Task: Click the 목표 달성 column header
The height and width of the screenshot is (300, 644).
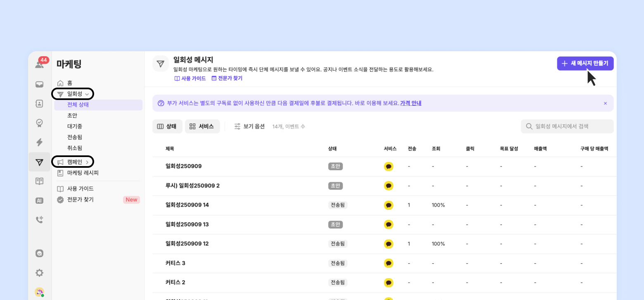Action: pyautogui.click(x=509, y=149)
